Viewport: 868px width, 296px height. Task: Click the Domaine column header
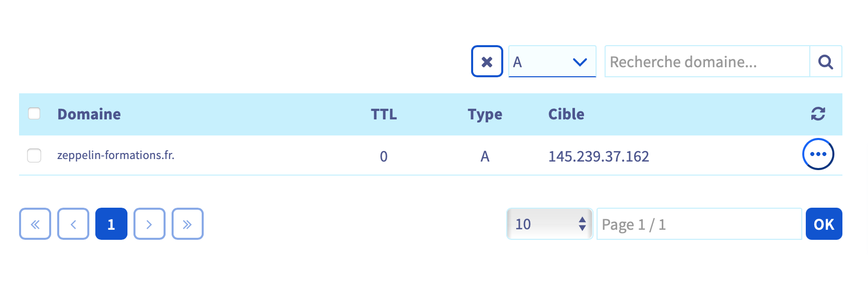pos(89,114)
